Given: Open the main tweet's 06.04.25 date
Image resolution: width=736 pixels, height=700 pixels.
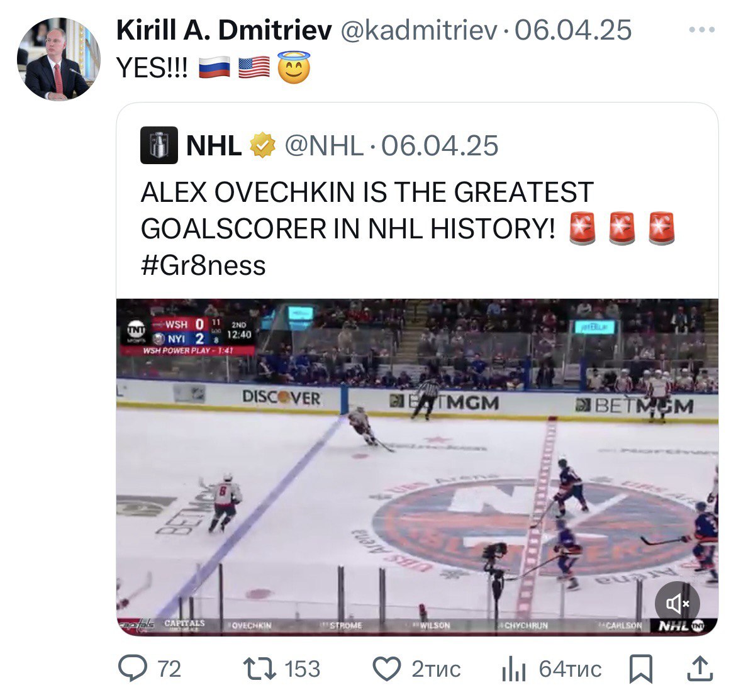Looking at the screenshot, I should 573,30.
